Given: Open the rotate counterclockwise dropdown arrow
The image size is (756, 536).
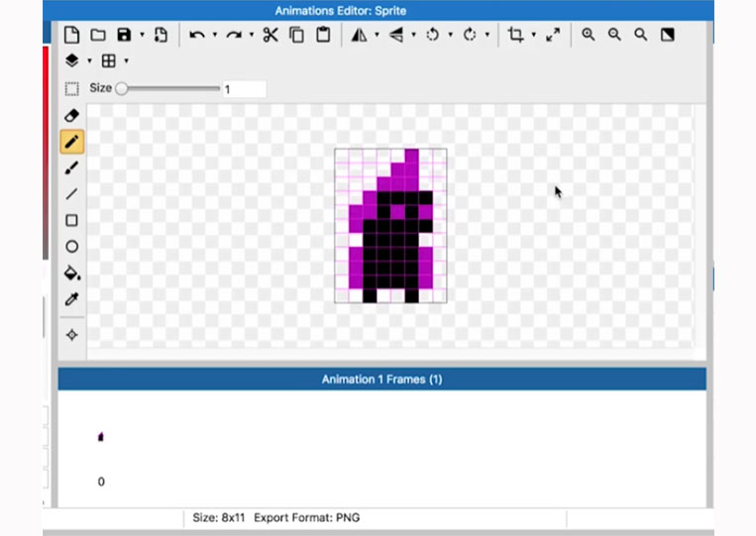Looking at the screenshot, I should point(450,35).
